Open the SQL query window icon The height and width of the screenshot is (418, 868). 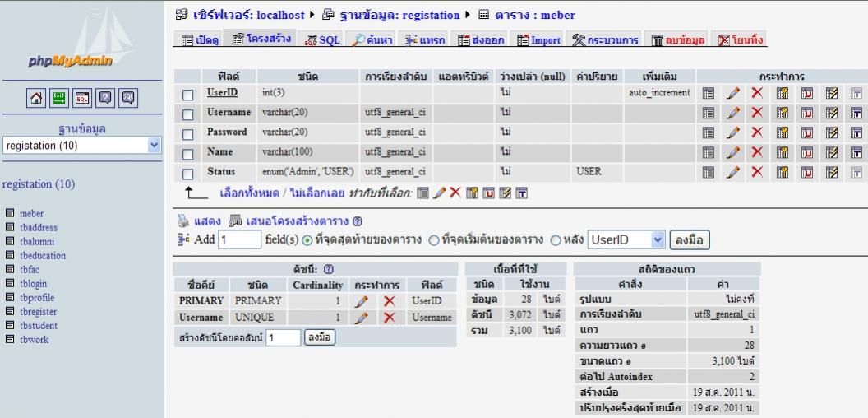(82, 98)
